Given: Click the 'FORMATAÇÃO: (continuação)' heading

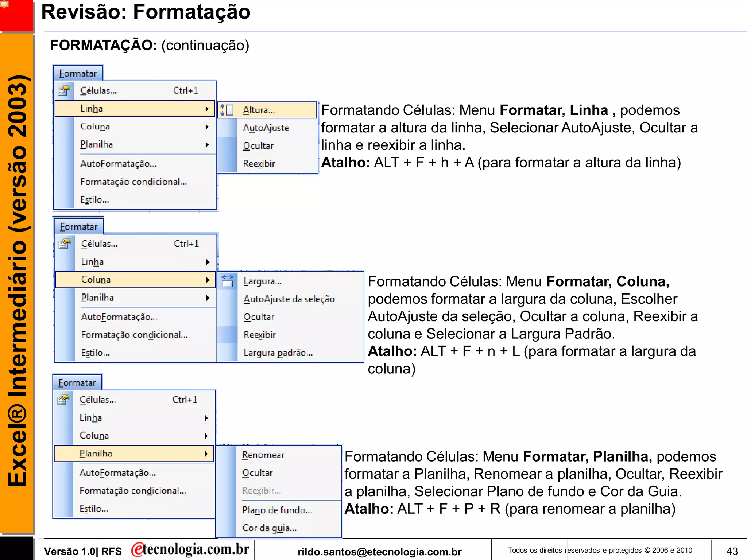Looking at the screenshot, I should click(x=150, y=46).
